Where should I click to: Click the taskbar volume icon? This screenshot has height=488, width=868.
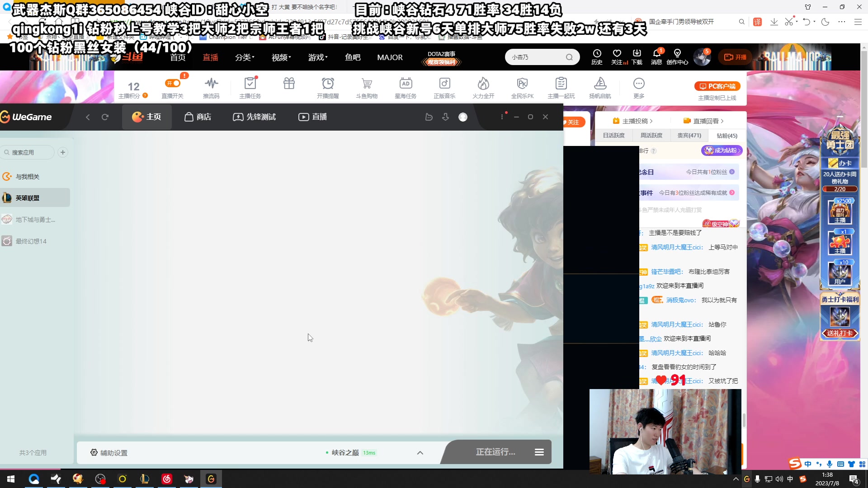point(779,479)
